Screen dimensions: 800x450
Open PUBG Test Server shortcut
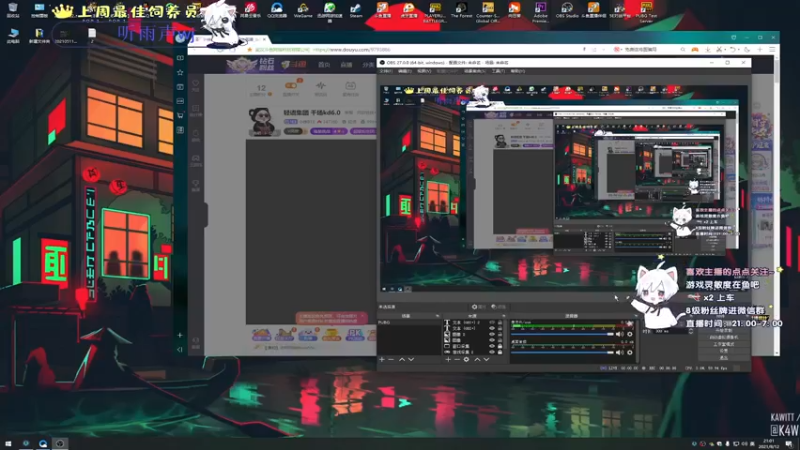pos(646,11)
